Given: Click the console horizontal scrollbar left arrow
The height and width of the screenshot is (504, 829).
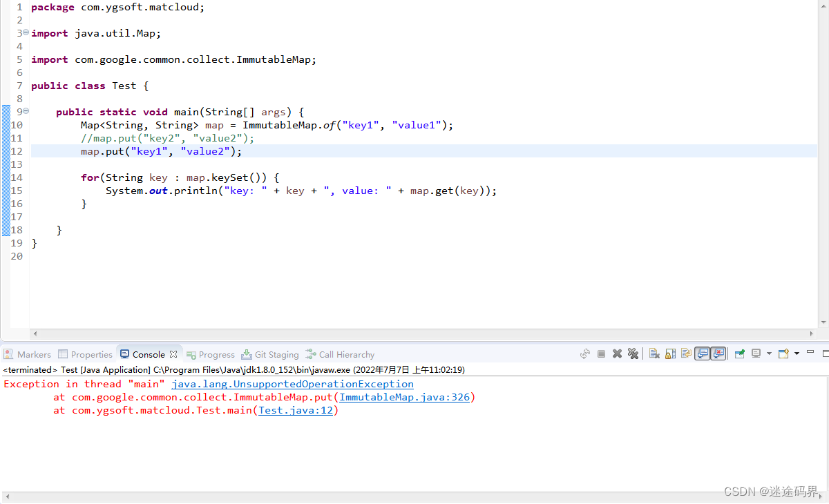Looking at the screenshot, I should coord(6,496).
